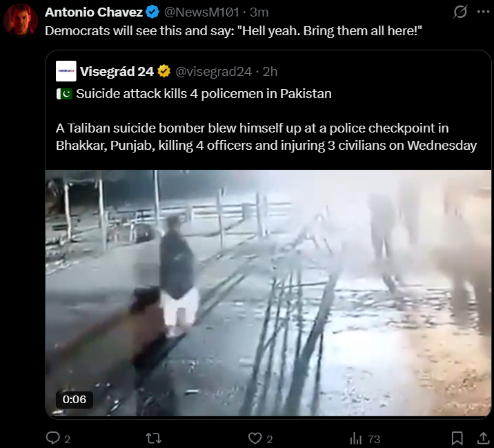Play the embedded 0:06 video
The image size is (494, 448).
pyautogui.click(x=268, y=293)
